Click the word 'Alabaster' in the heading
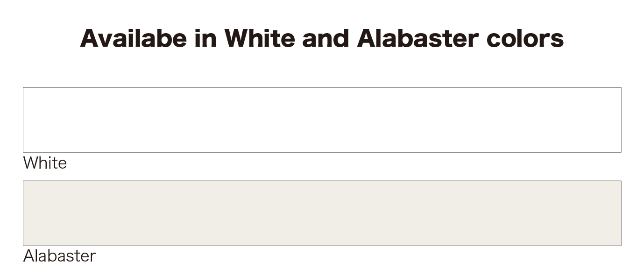Screen dimensions: 644x276 [418, 38]
